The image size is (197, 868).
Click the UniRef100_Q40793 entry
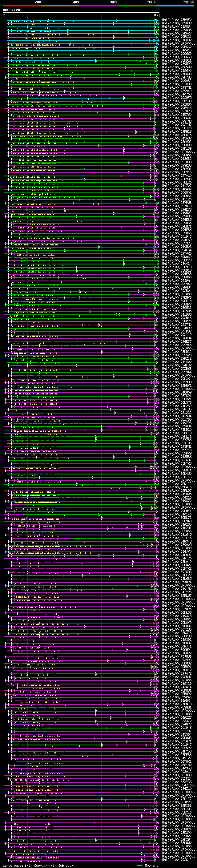point(177,423)
